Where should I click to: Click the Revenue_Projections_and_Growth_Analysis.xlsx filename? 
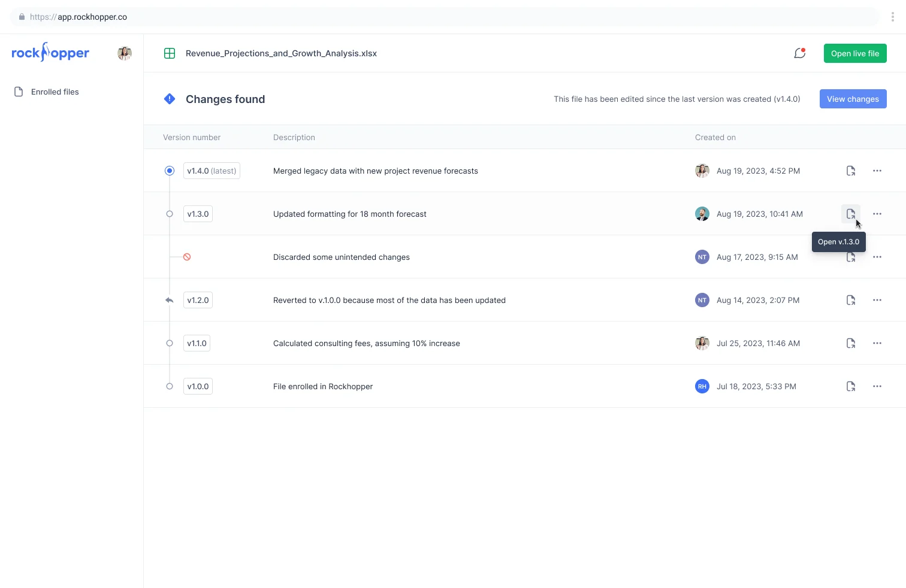tap(281, 53)
